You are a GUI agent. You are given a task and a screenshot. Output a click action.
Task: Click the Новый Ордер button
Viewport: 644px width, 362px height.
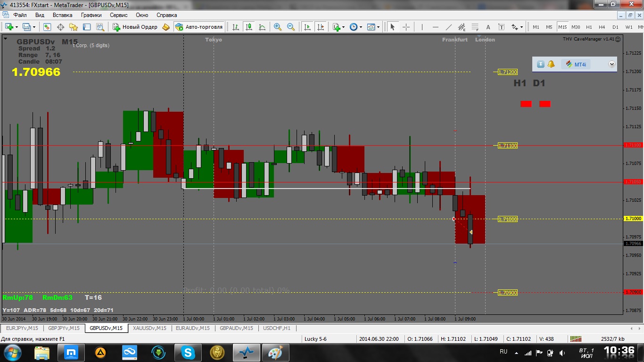click(135, 27)
